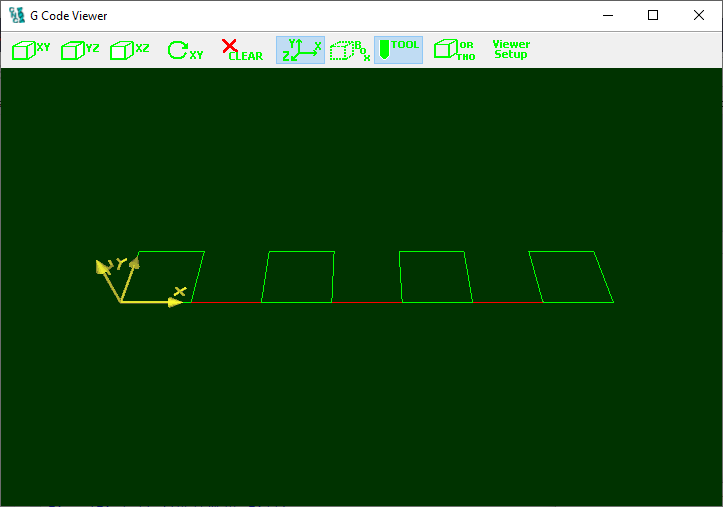Minimize the G Code Viewer window

(607, 16)
